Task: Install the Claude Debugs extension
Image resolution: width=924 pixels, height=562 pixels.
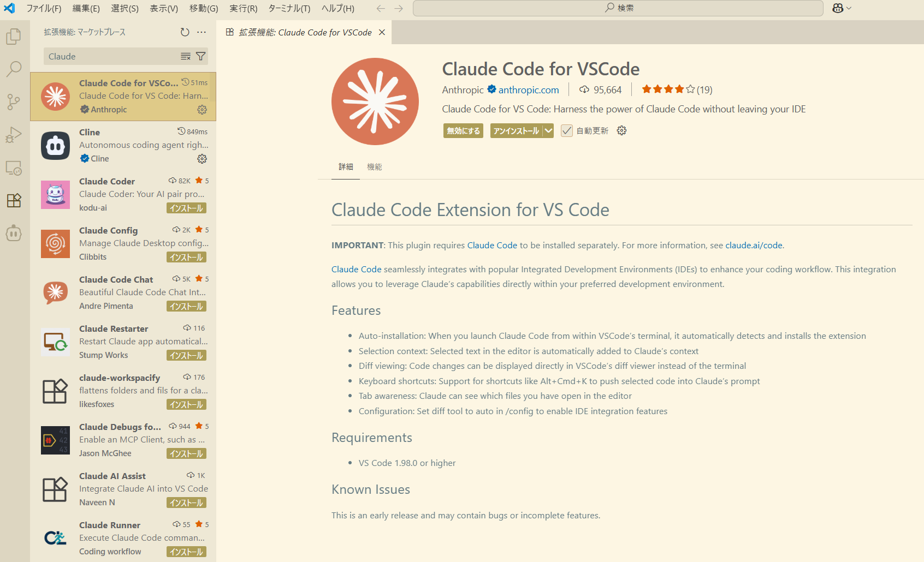Action: pos(186,453)
